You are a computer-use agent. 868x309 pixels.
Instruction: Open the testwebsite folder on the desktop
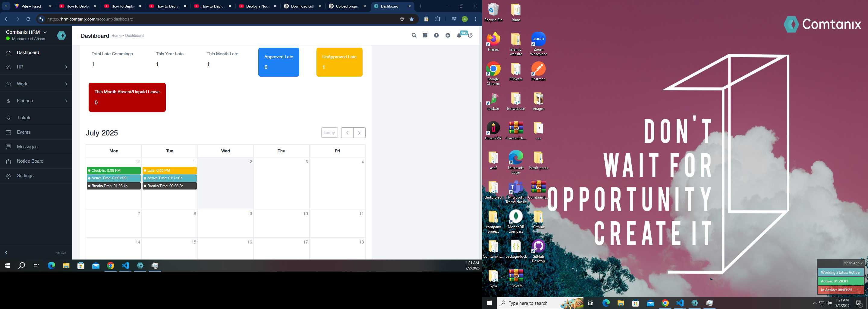point(516,101)
